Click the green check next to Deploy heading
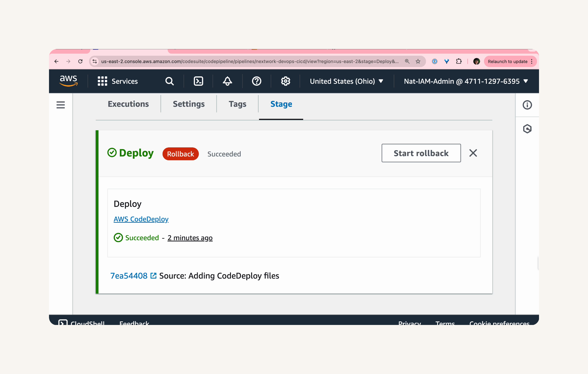The width and height of the screenshot is (588, 374). [112, 153]
